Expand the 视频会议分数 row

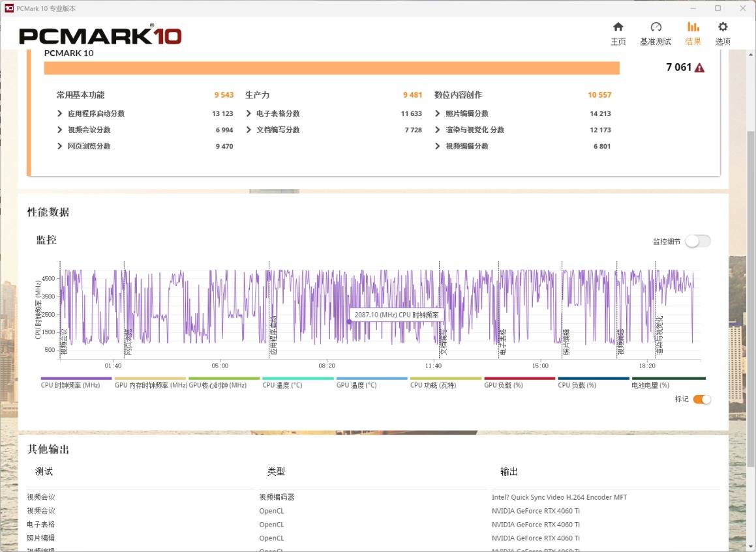(60, 130)
